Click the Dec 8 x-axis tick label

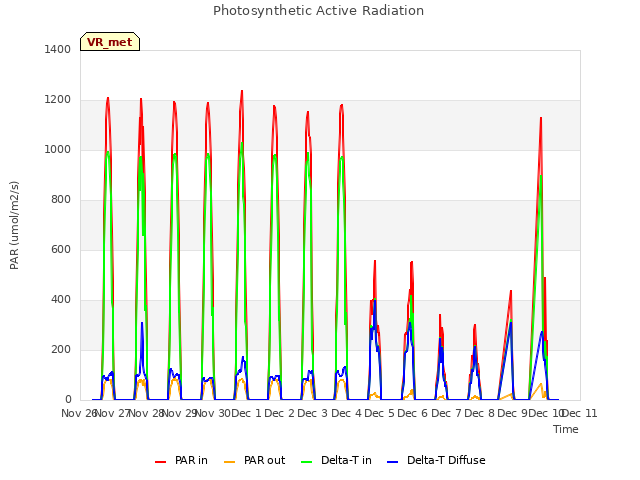(480, 413)
